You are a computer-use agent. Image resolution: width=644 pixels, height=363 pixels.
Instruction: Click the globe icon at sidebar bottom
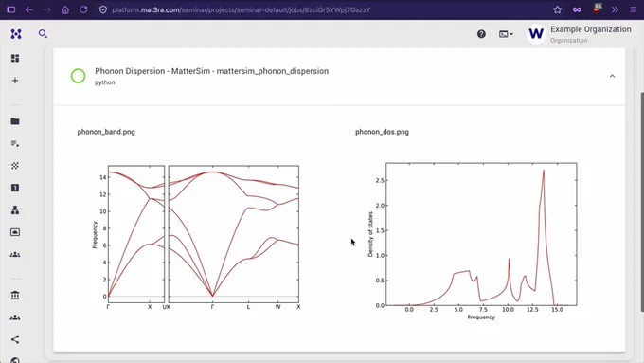coord(15,360)
